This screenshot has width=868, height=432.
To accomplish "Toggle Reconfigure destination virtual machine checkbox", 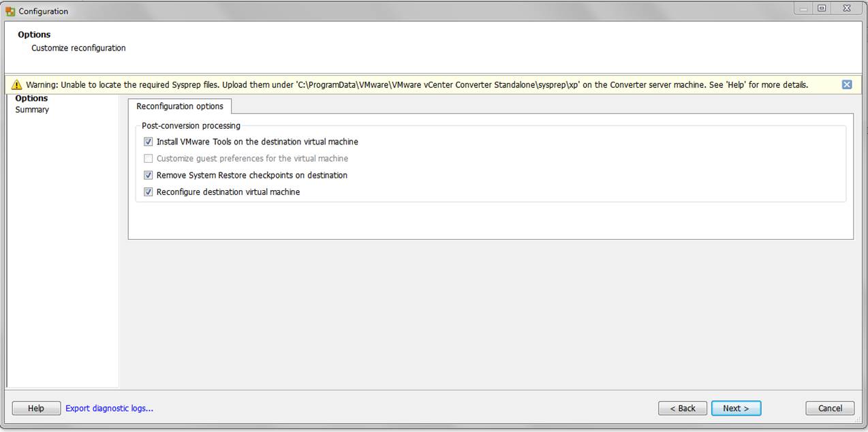I will pyautogui.click(x=149, y=192).
